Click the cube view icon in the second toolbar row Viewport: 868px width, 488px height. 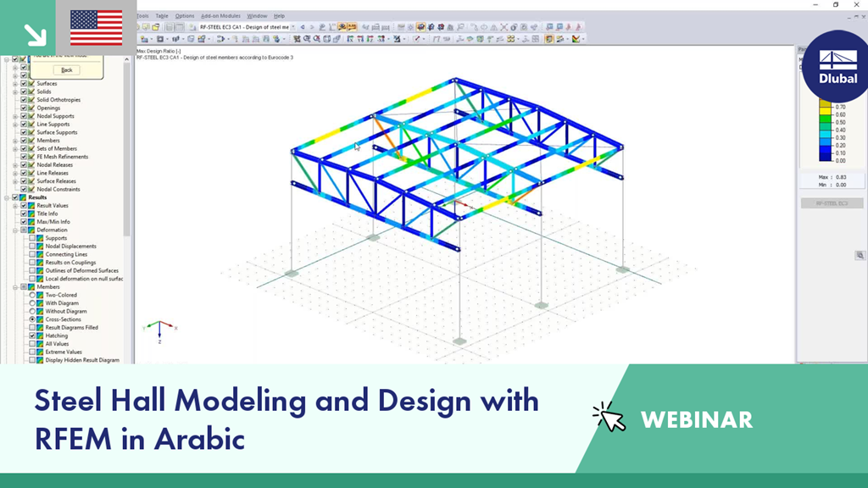pyautogui.click(x=326, y=39)
